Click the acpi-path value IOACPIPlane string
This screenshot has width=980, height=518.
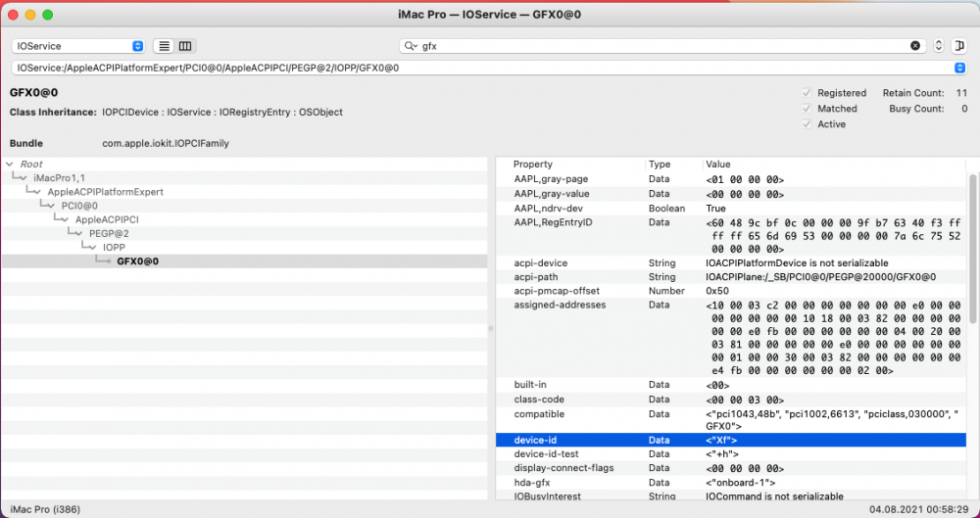820,277
